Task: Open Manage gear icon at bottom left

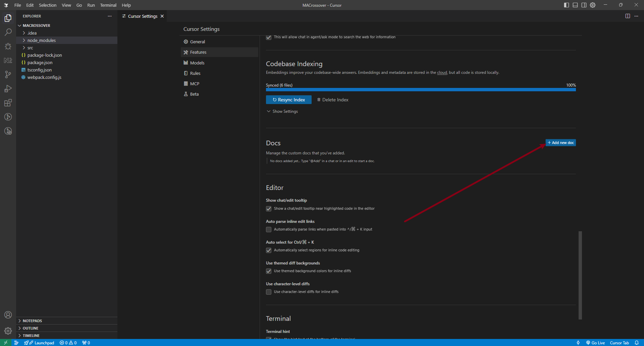Action: [8, 331]
